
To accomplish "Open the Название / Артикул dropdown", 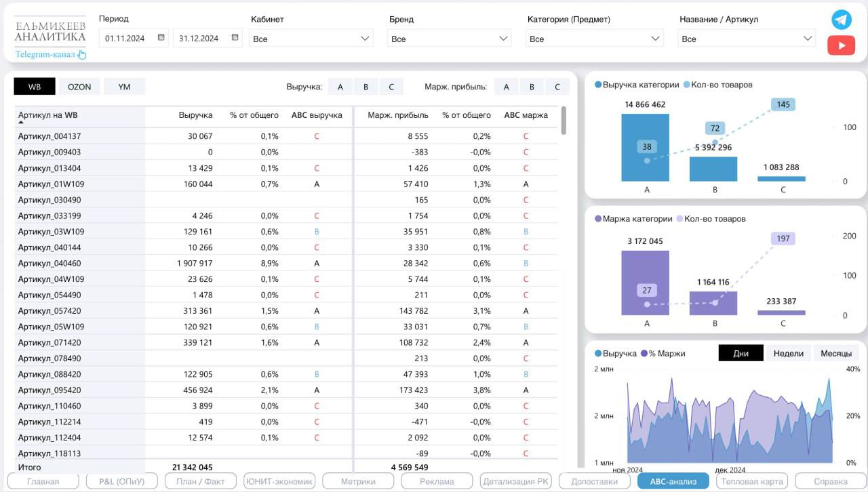I will (747, 39).
